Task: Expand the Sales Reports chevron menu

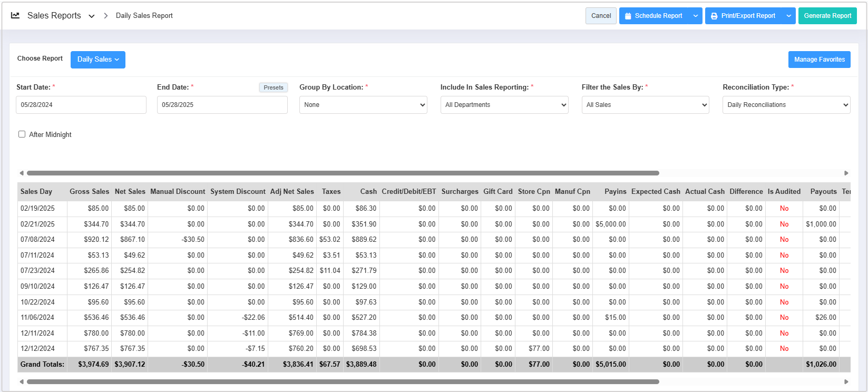Action: (92, 16)
